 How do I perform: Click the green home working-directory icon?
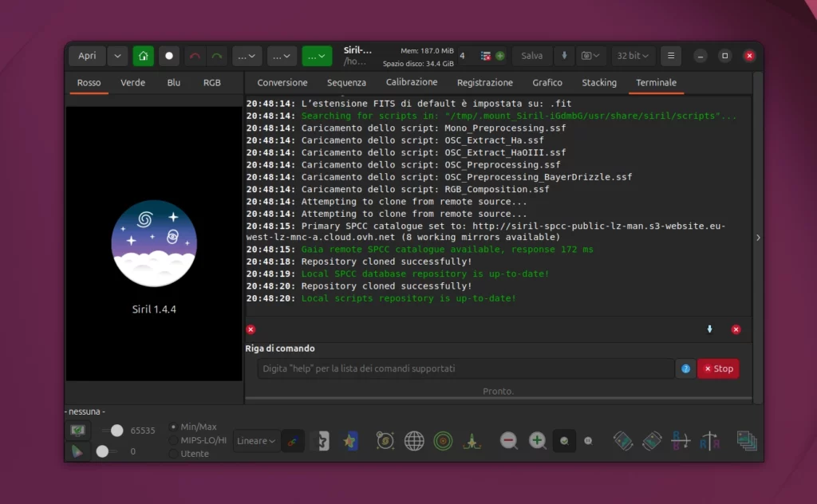144,56
